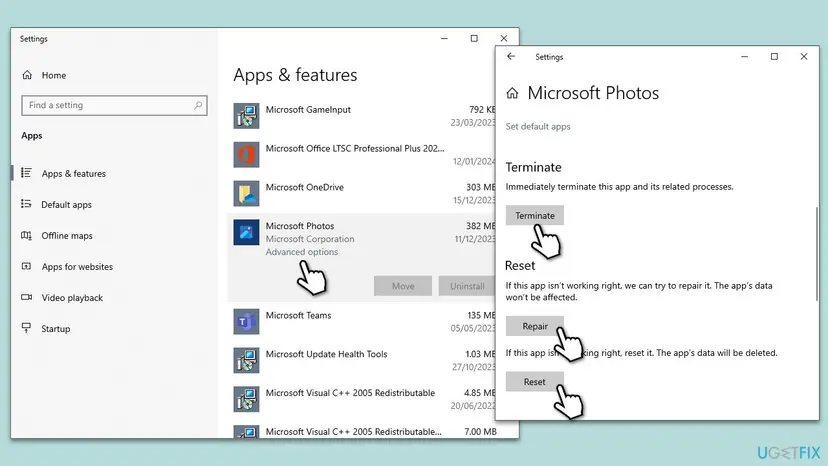828x466 pixels.
Task: Click the Set default apps link
Action: [x=538, y=126]
